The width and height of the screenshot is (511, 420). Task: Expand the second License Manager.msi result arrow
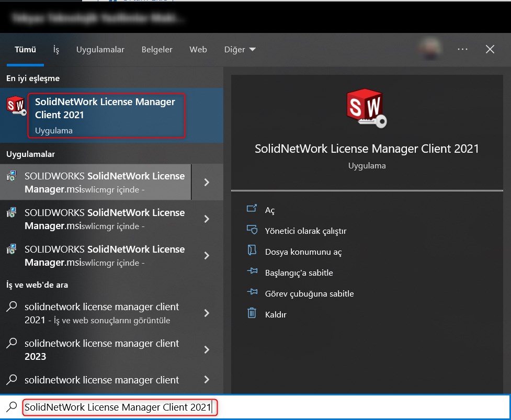click(x=207, y=219)
